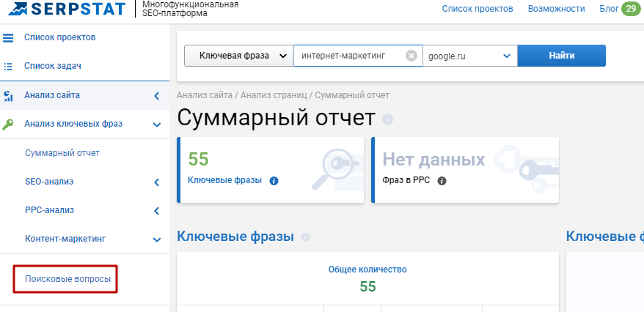Screen dimensions: 644x312
Task: Collapse the Анализ сайта menu chevron
Action: coord(156,96)
